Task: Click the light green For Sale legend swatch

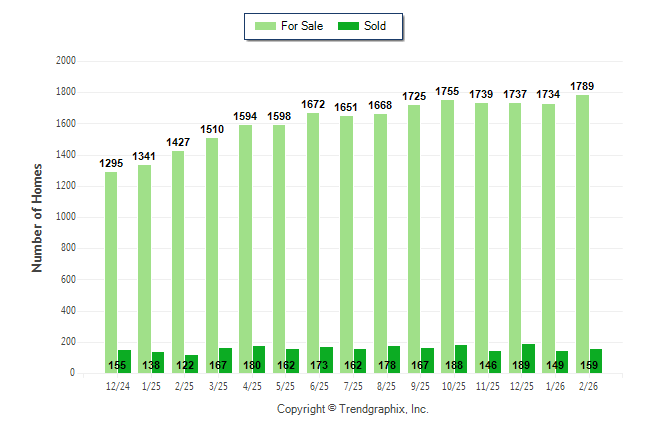Action: [x=266, y=26]
